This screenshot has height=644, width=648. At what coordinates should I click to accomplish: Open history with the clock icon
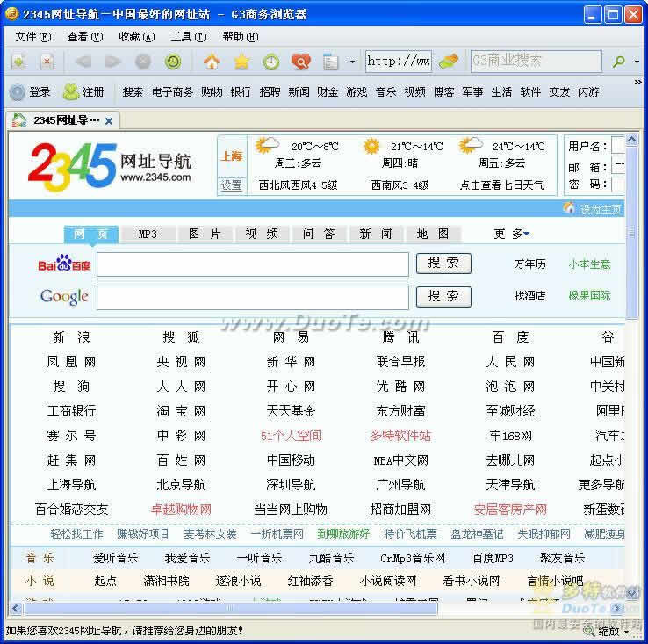pyautogui.click(x=271, y=62)
